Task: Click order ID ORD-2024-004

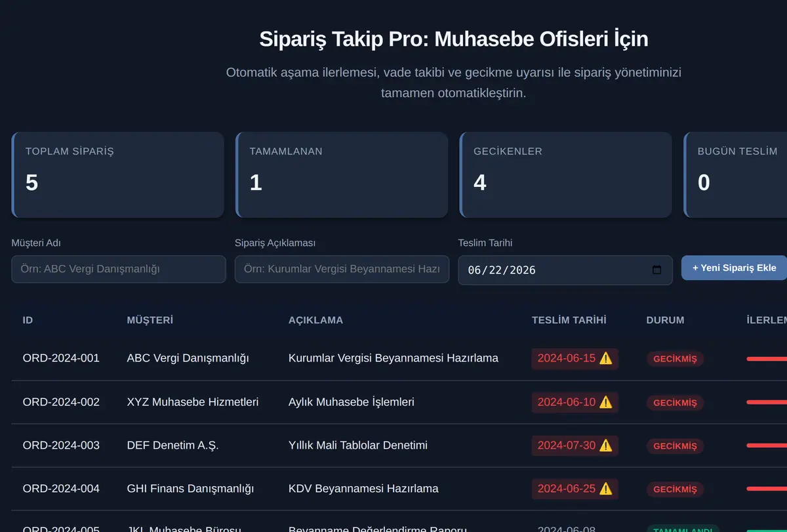Action: point(61,488)
